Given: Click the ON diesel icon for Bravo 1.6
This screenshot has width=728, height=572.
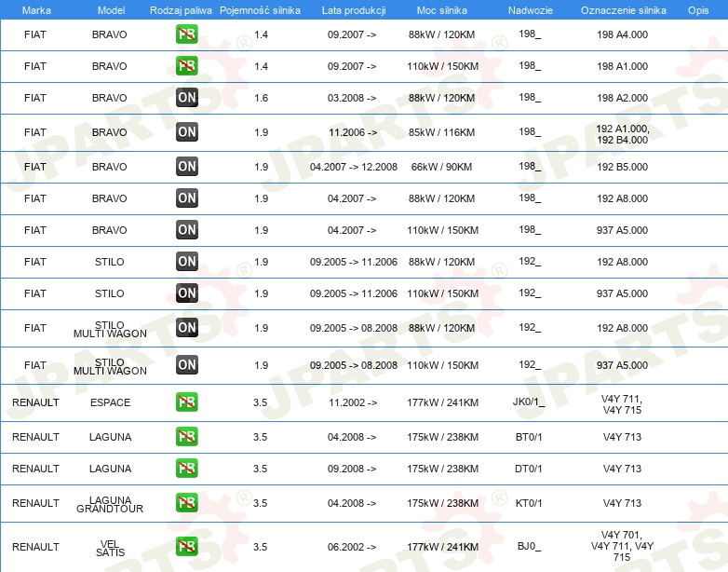Looking at the screenshot, I should click(186, 97).
